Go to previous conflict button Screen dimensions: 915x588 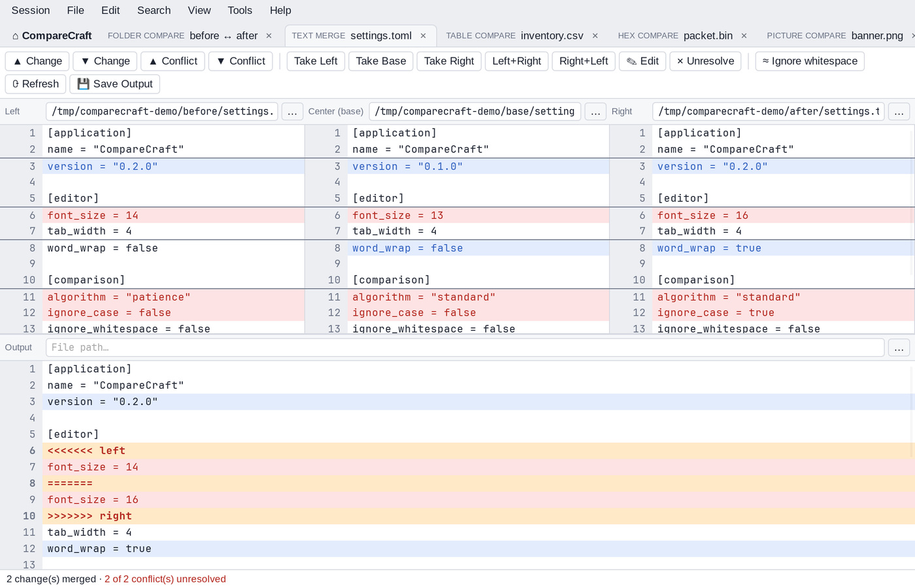[173, 61]
